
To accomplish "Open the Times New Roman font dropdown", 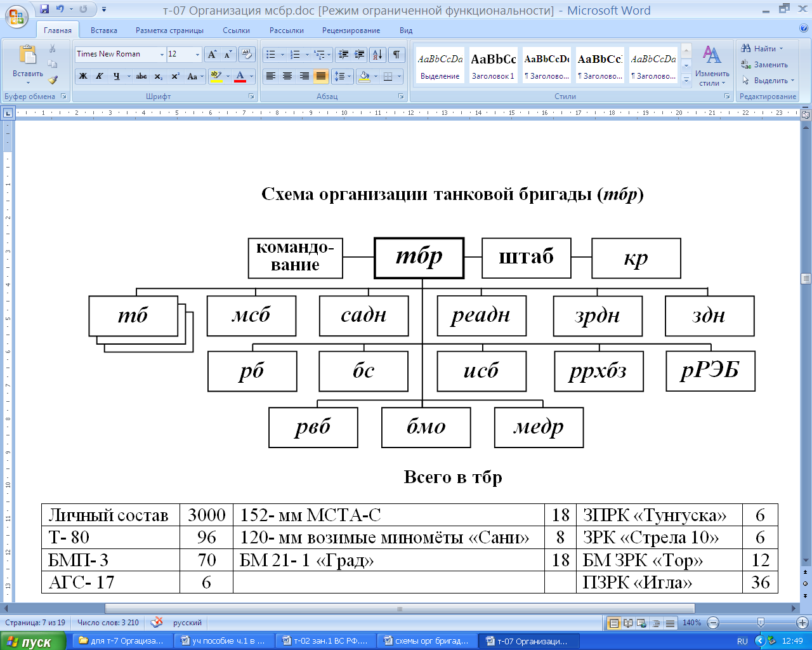I will click(121, 55).
